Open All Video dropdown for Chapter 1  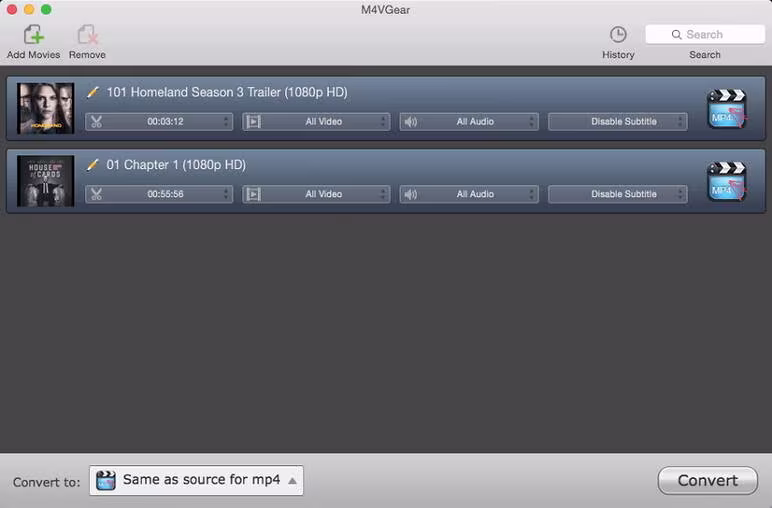pyautogui.click(x=316, y=194)
